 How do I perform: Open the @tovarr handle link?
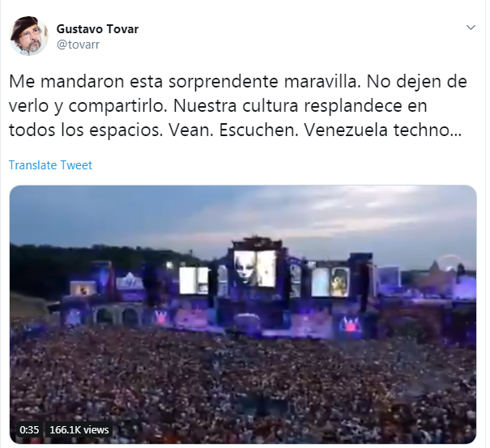(78, 45)
